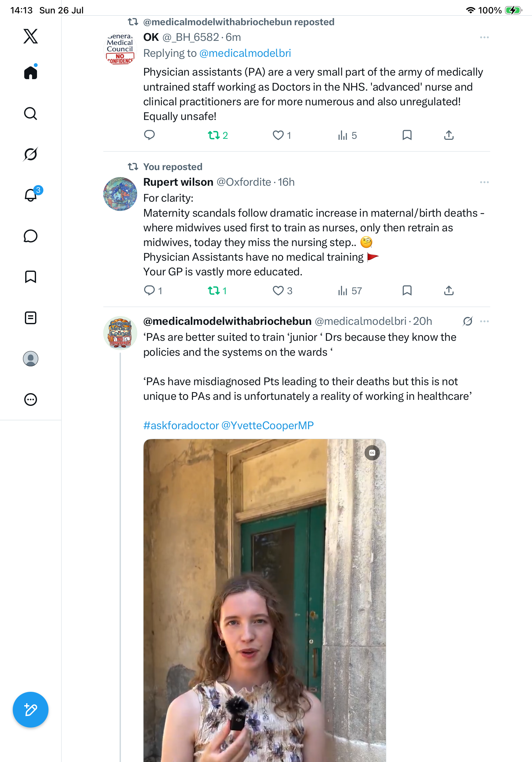Open Grok from the sidebar
The image size is (532, 762).
[31, 154]
